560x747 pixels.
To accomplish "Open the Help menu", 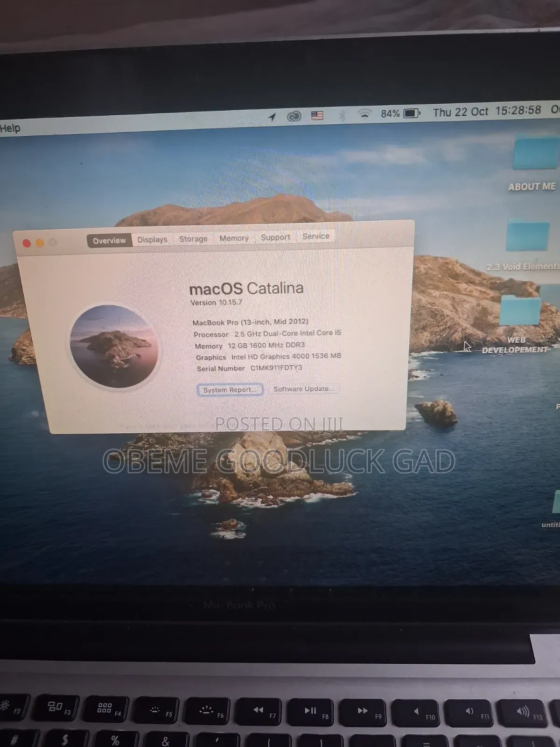I will point(10,128).
